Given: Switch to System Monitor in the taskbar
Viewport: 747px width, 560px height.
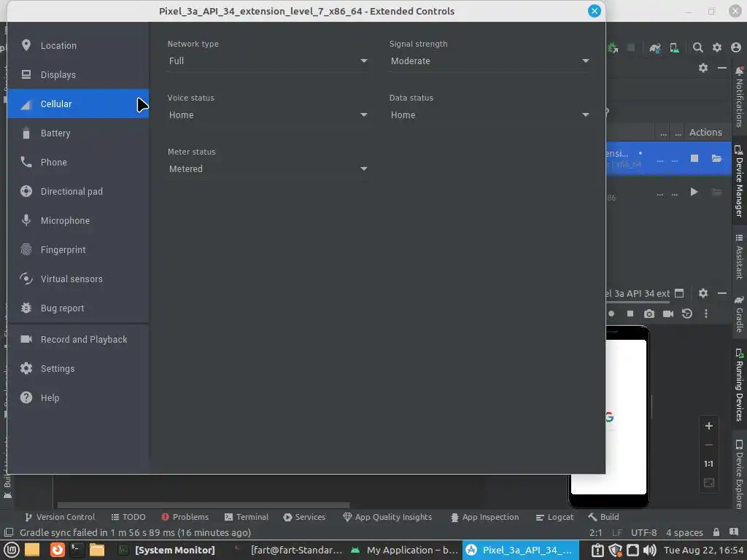Looking at the screenshot, I should pos(167,550).
